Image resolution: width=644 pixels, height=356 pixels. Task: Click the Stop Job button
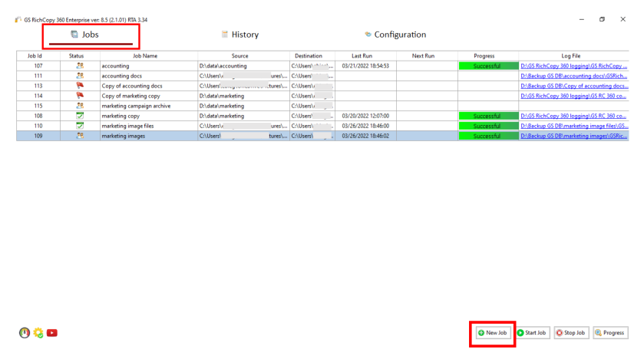(x=571, y=332)
